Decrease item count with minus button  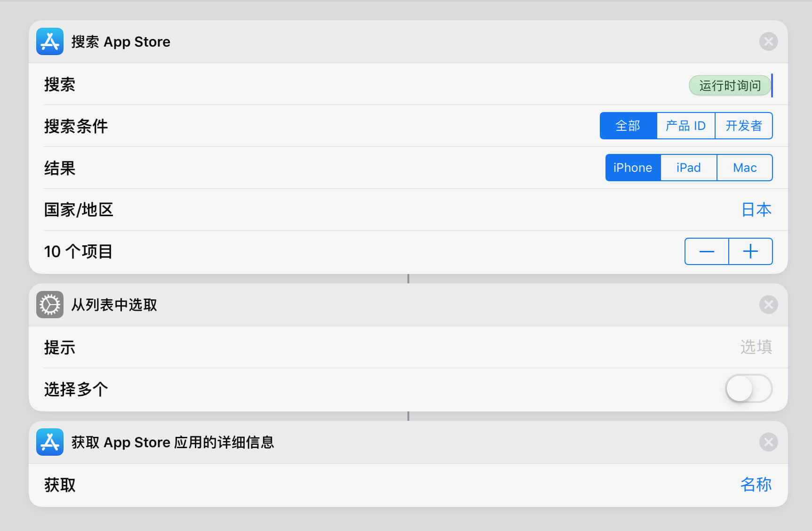707,251
